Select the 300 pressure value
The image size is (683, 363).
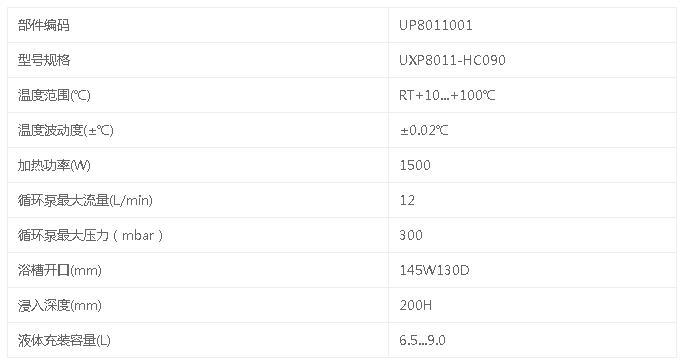[x=411, y=235]
